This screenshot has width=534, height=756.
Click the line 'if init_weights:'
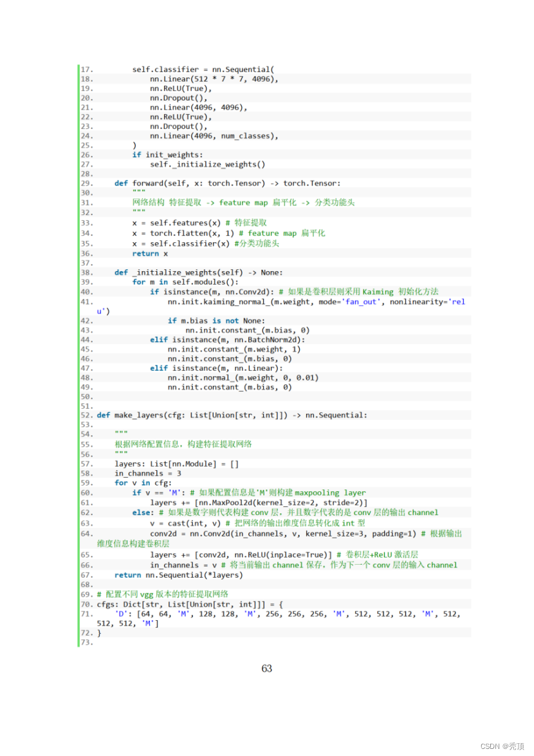[x=167, y=155]
